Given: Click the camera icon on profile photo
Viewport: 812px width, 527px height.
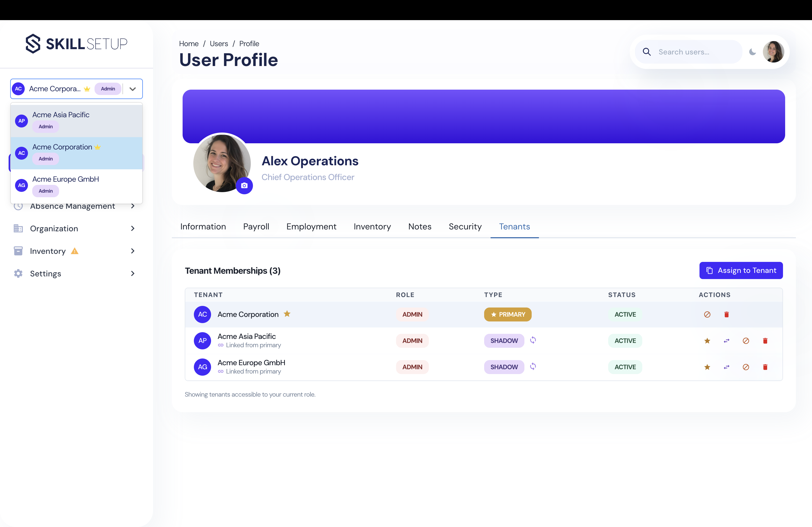Looking at the screenshot, I should click(244, 185).
